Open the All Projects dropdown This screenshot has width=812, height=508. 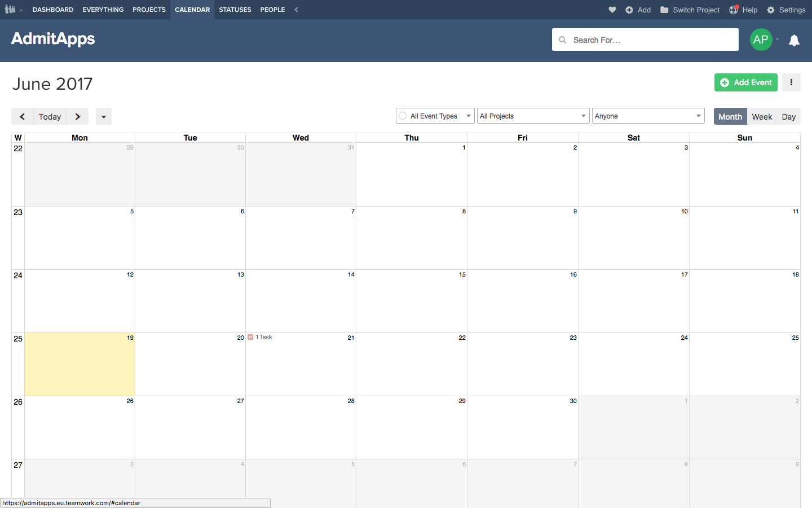(x=533, y=116)
